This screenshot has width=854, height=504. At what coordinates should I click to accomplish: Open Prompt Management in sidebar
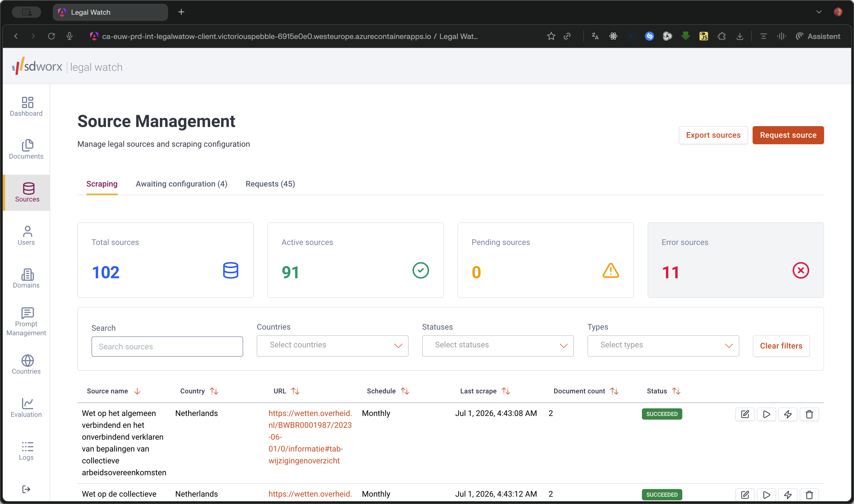coord(26,321)
